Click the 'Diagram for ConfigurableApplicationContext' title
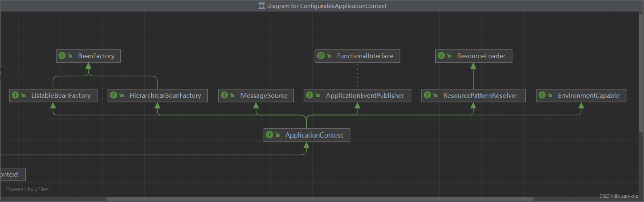 pyautogui.click(x=328, y=6)
